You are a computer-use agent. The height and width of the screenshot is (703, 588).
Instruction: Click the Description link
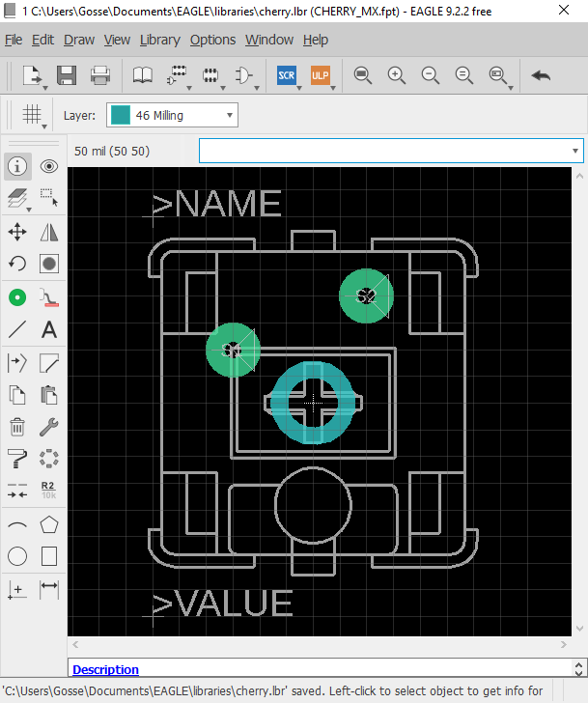pyautogui.click(x=106, y=669)
